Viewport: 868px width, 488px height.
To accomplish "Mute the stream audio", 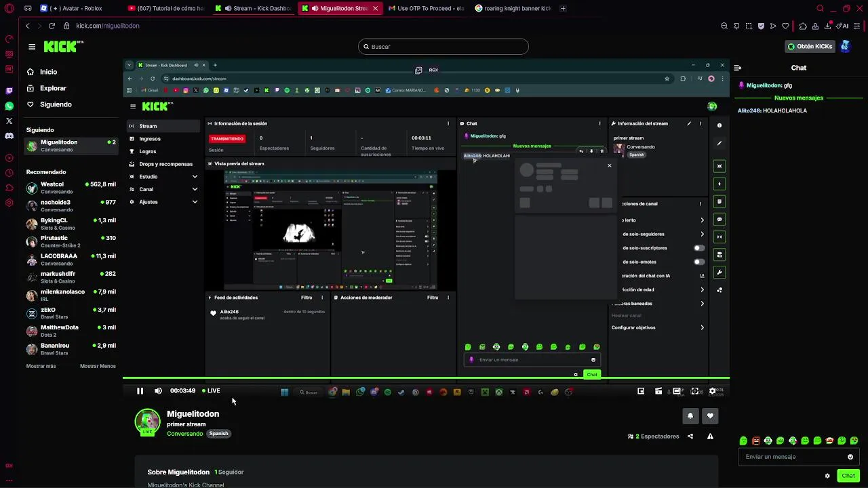I will (x=158, y=391).
